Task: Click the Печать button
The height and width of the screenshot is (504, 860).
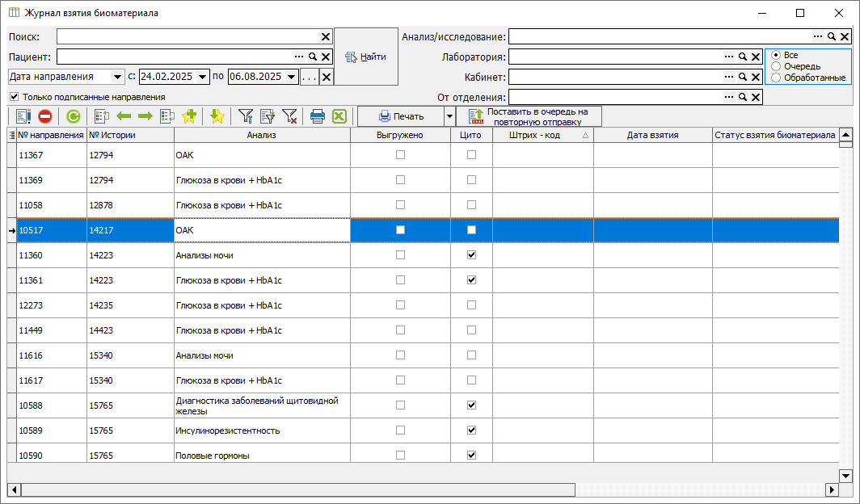Action: (401, 116)
